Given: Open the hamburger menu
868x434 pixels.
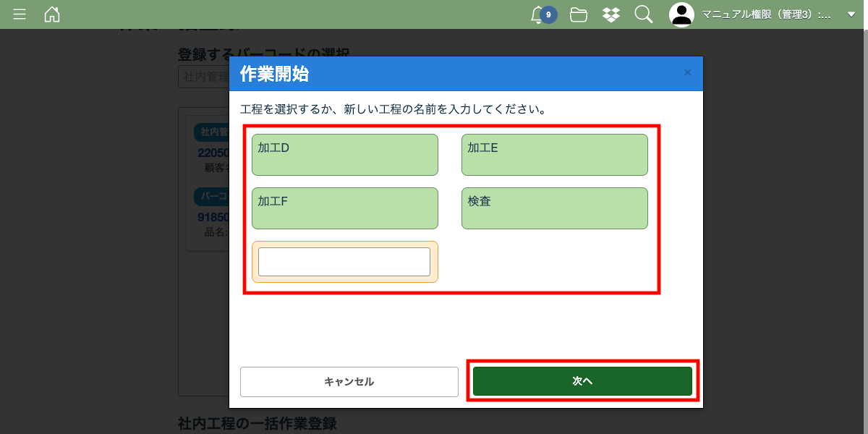Looking at the screenshot, I should 20,14.
